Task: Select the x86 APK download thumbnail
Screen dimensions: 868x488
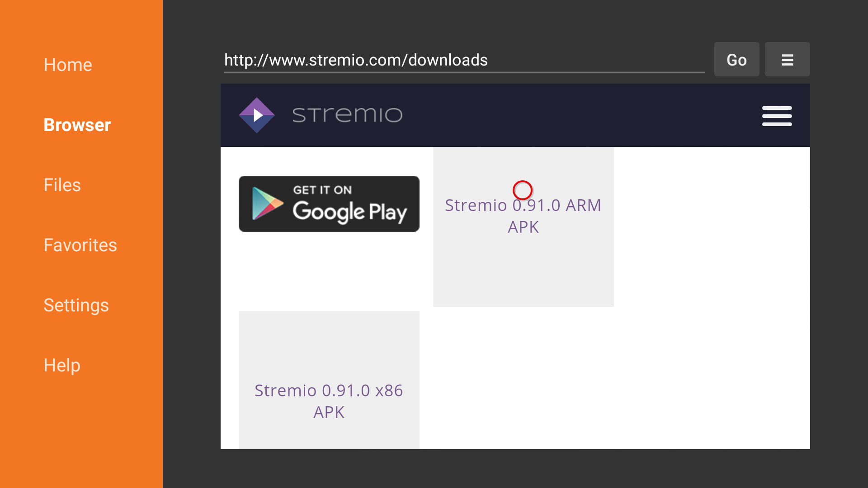Action: tap(329, 380)
